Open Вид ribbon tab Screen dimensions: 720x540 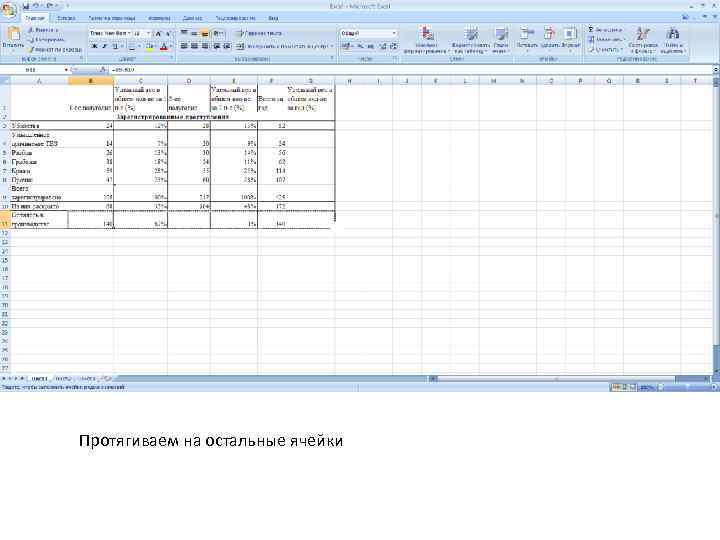pyautogui.click(x=273, y=18)
